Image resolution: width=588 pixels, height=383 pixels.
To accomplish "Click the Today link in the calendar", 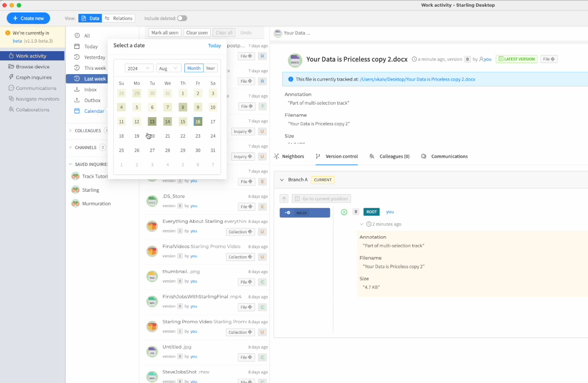I will click(214, 45).
